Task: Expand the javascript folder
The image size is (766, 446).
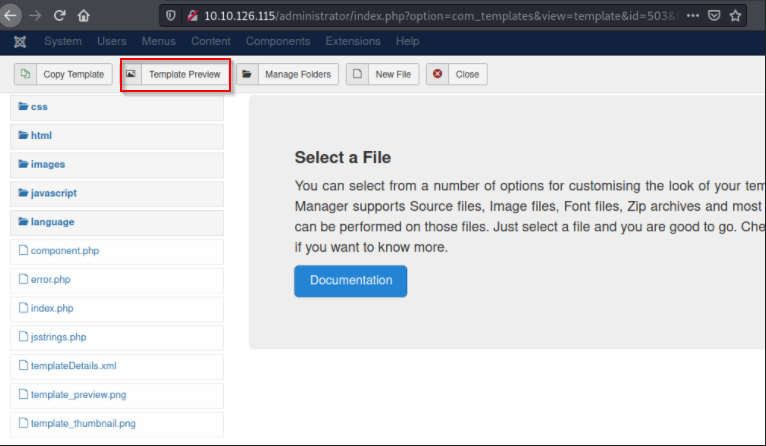Action: tap(53, 193)
